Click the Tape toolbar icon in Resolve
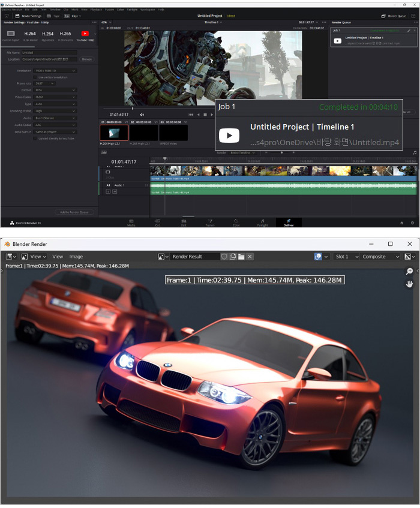420x508 pixels. point(49,16)
